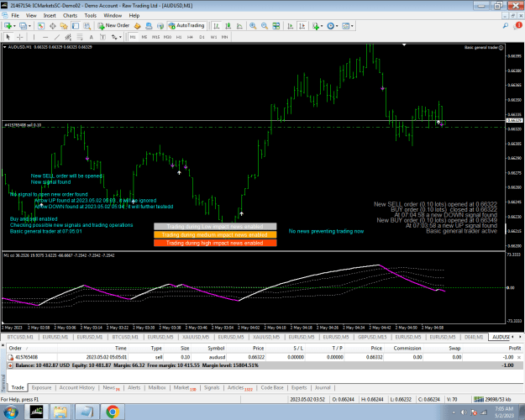Switch chart to line chart icon

tap(239, 26)
